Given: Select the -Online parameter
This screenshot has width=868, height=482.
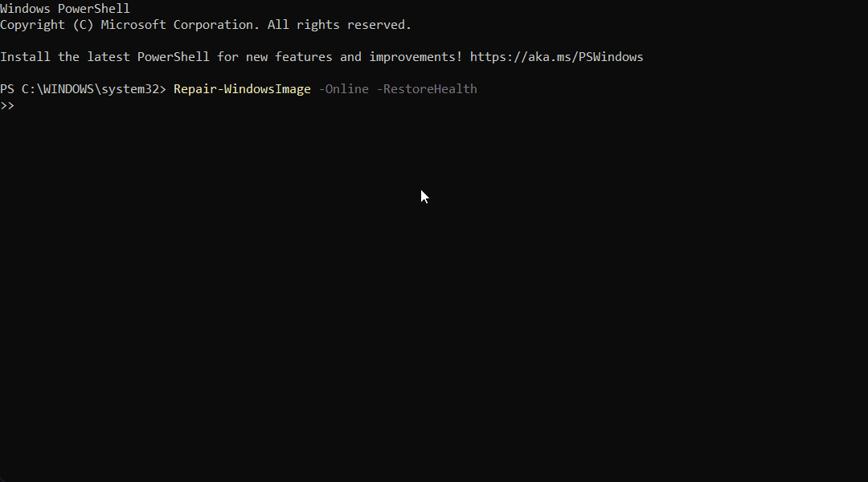Looking at the screenshot, I should coord(343,89).
